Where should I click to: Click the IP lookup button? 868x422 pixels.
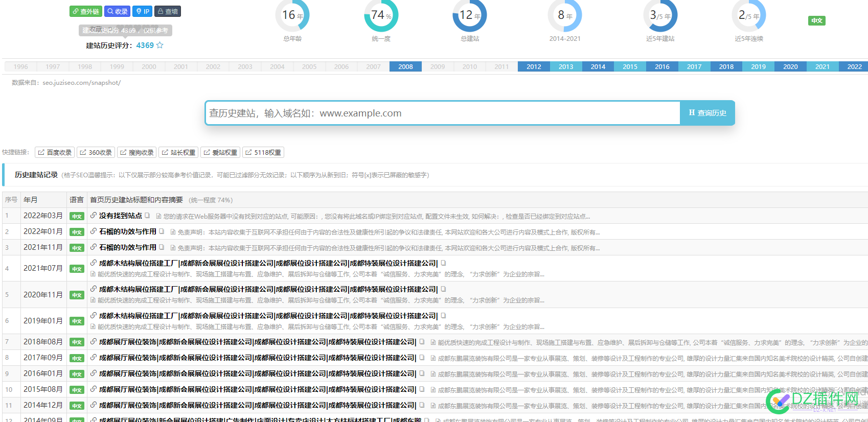pos(143,11)
